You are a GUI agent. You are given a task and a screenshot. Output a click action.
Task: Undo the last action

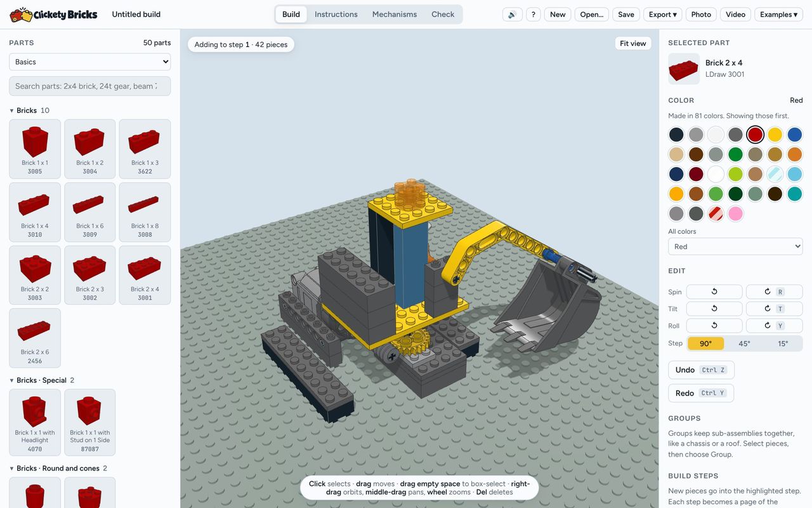701,370
